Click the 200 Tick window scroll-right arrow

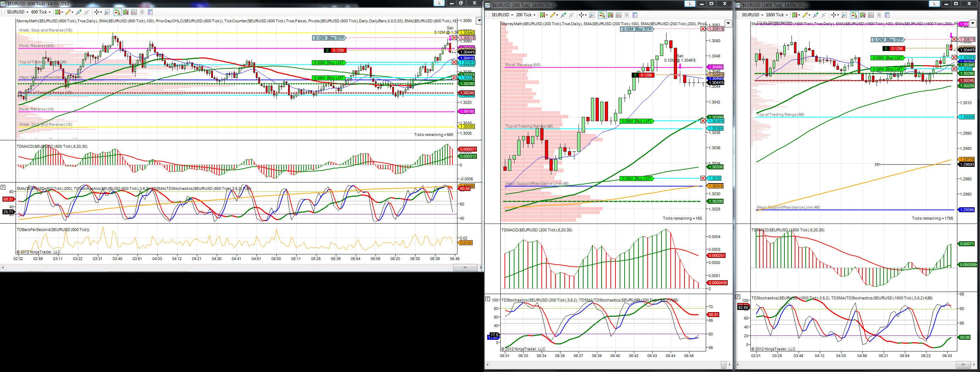(x=729, y=365)
